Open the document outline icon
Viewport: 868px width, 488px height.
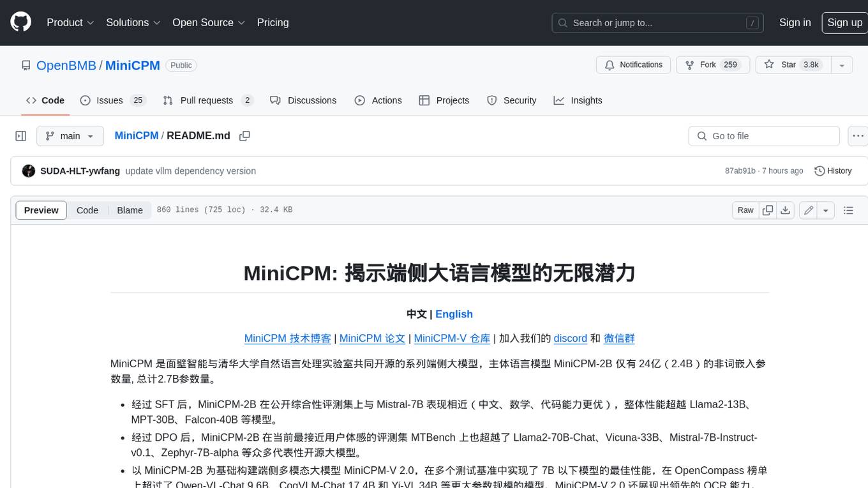(848, 210)
